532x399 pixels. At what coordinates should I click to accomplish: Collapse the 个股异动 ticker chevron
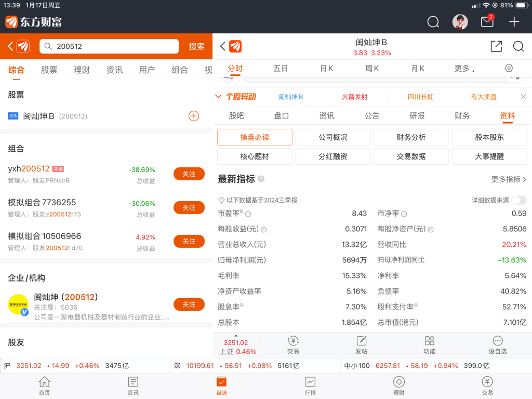pyautogui.click(x=219, y=97)
